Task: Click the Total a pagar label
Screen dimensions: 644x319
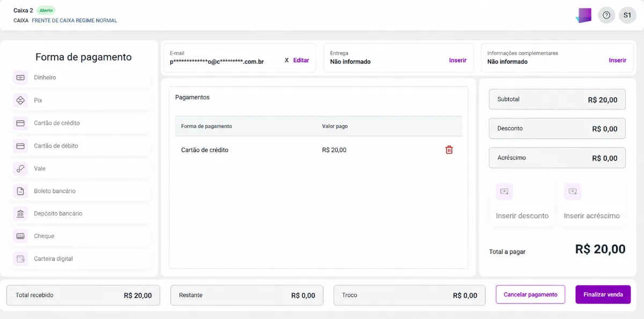Action: coord(507,251)
